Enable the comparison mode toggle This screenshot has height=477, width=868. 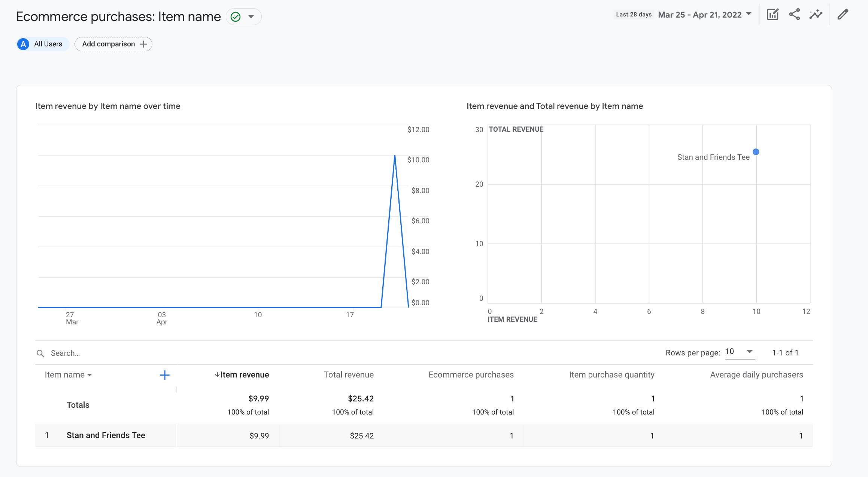pos(113,44)
